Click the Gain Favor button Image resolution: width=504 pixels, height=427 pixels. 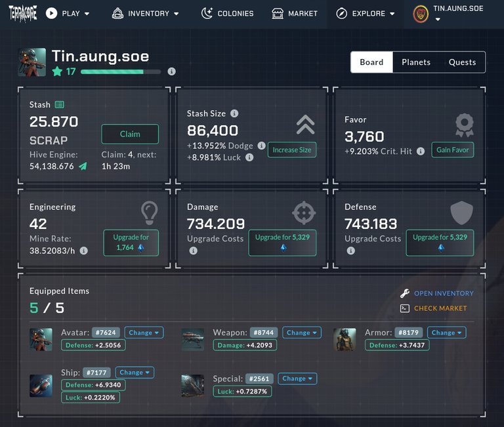tap(453, 150)
